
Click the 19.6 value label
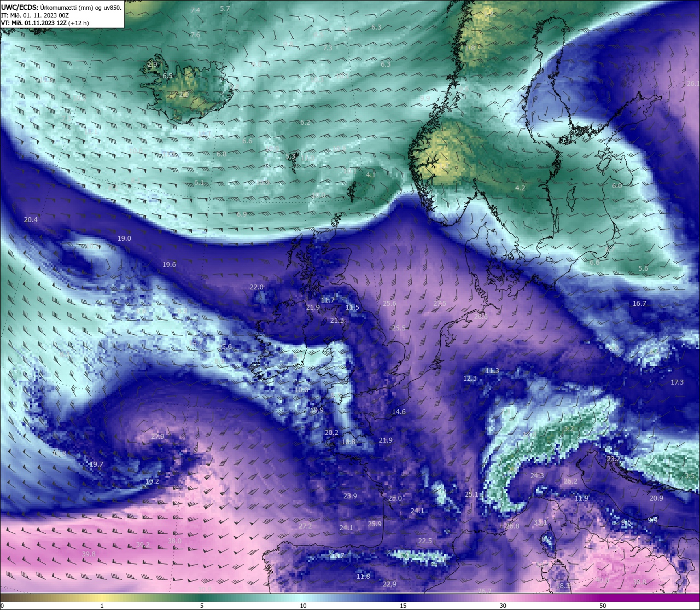[x=169, y=265]
